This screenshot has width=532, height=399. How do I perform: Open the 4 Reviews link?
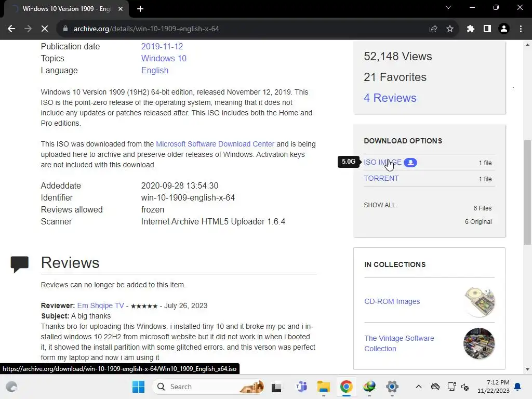[x=390, y=98]
